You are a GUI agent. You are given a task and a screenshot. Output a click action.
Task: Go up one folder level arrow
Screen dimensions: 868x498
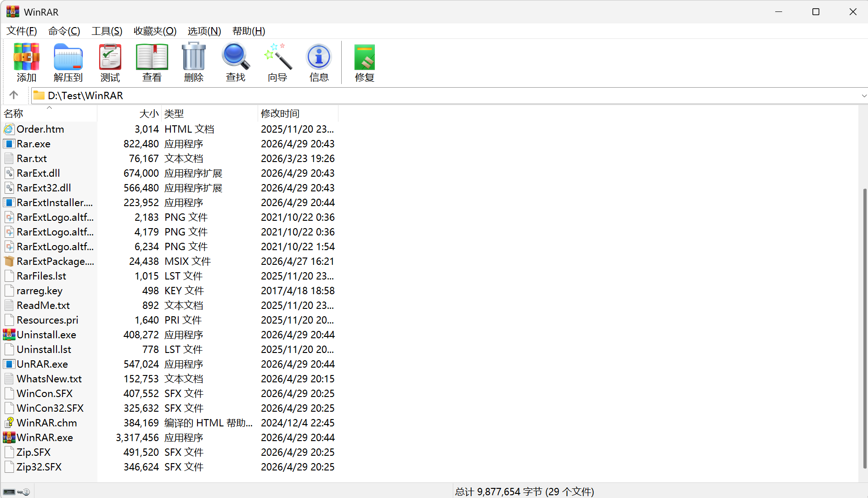point(14,95)
